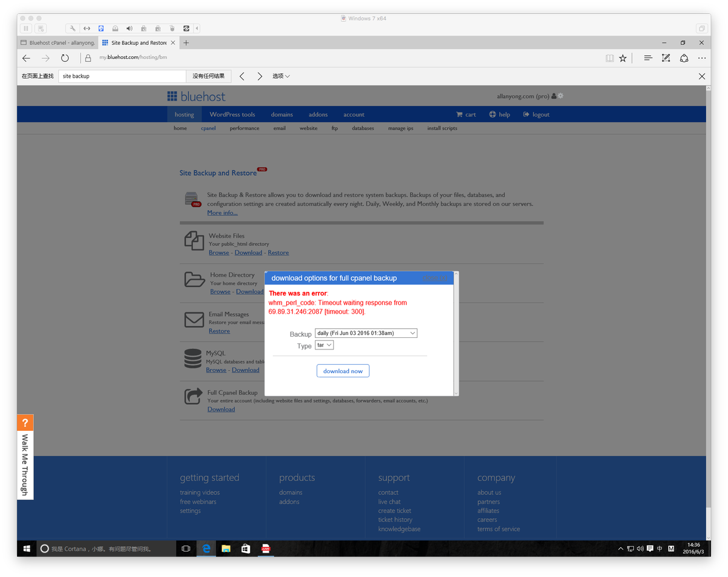
Task: Select the performance submenu item
Action: point(244,129)
